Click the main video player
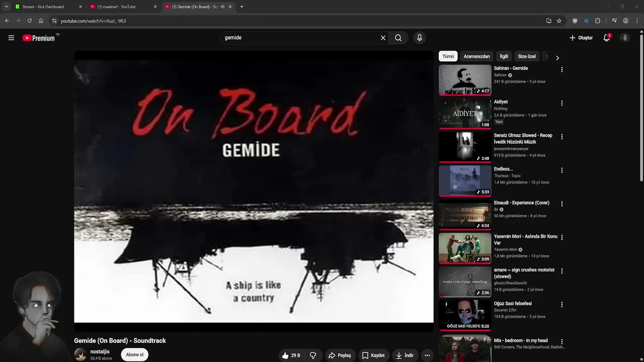 coord(254,191)
